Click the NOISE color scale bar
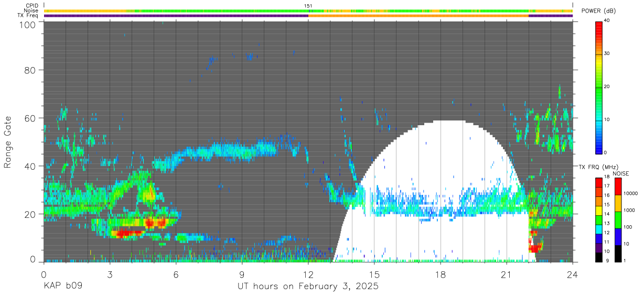644x297 pixels. (617, 219)
